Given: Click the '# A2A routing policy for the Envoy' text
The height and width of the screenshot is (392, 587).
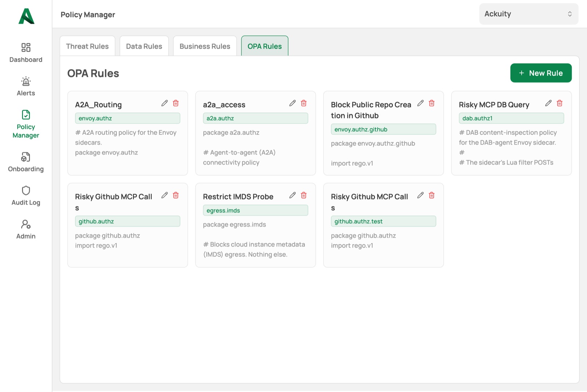Looking at the screenshot, I should point(126,132).
